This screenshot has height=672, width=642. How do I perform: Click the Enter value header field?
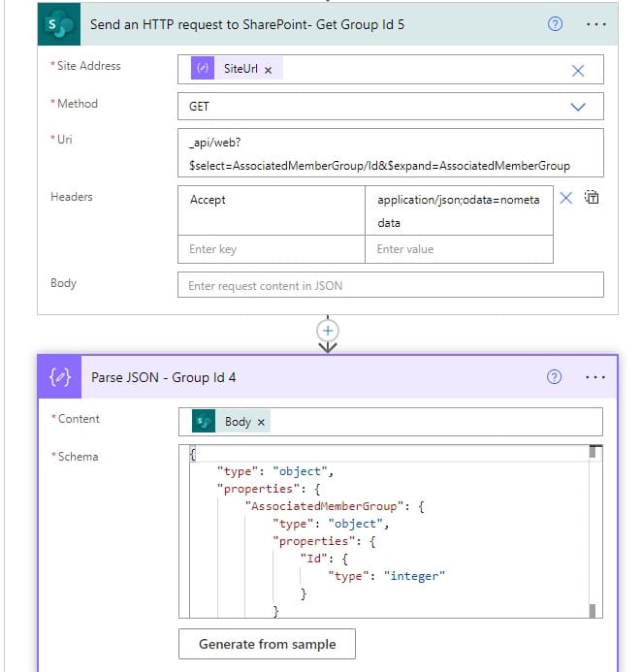pyautogui.click(x=459, y=249)
